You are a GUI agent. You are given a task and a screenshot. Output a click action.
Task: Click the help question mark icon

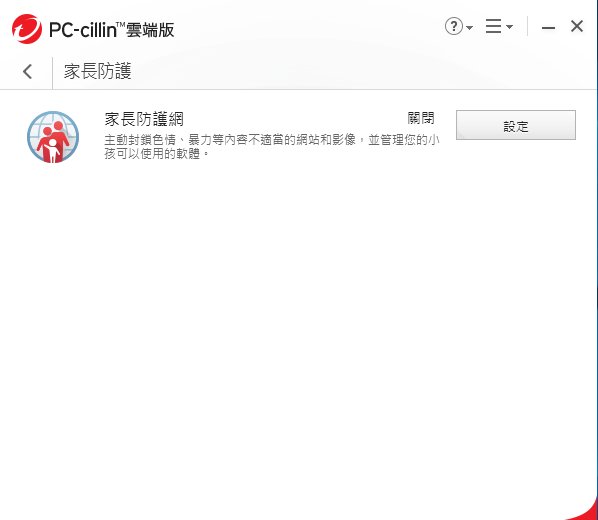pos(453,26)
